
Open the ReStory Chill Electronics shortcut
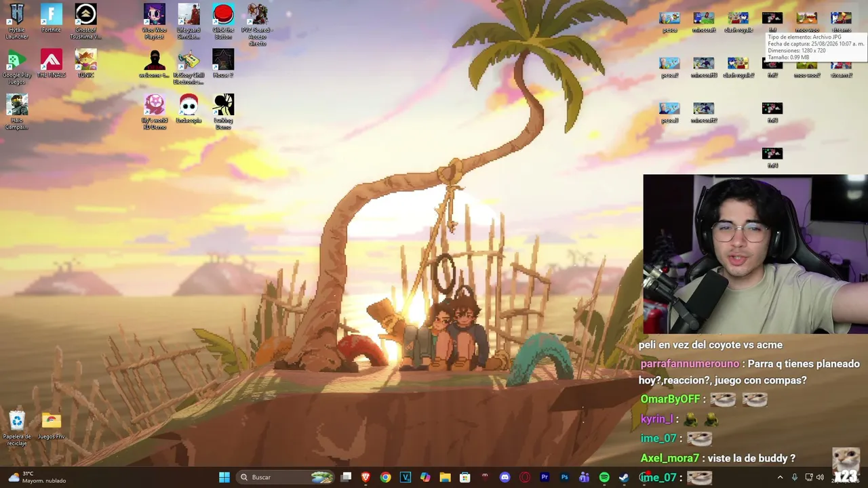[189, 66]
